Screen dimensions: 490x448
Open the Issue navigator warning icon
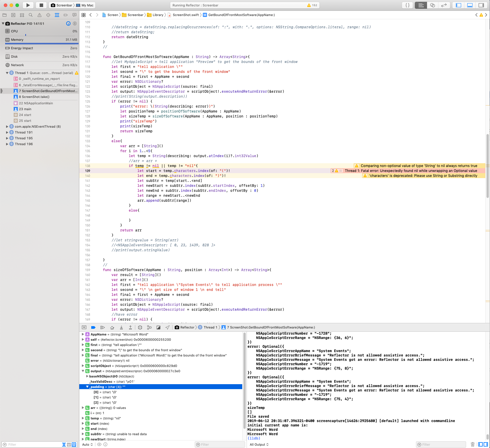pyautogui.click(x=39, y=15)
